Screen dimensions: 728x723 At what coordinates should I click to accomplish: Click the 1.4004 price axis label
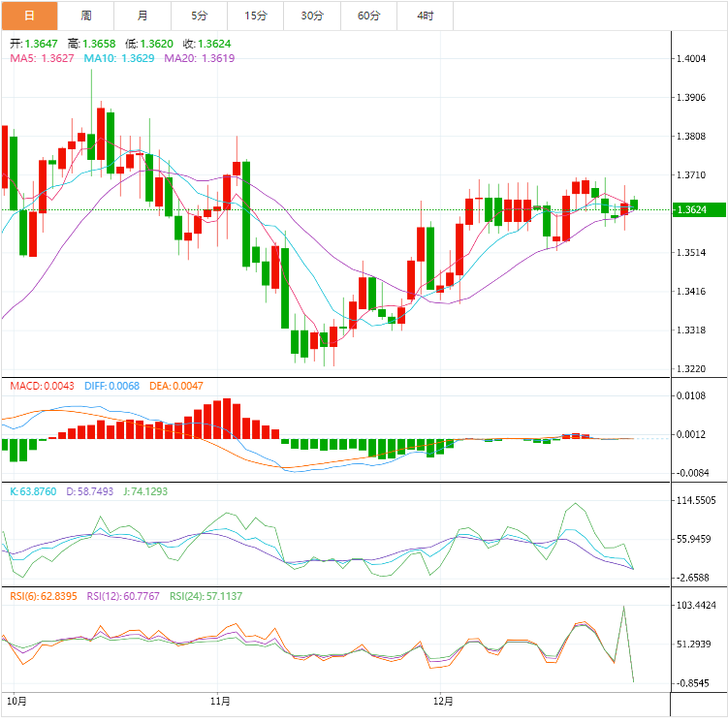[x=691, y=58]
